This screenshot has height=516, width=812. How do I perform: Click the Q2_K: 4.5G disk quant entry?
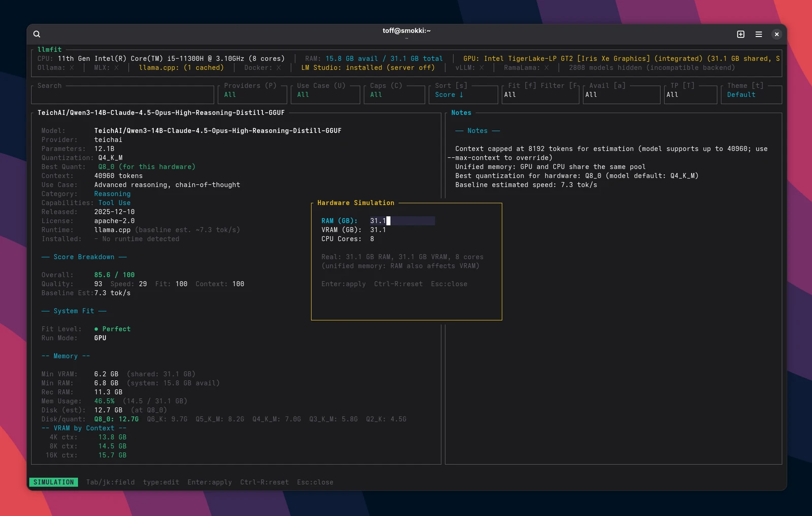pos(386,419)
